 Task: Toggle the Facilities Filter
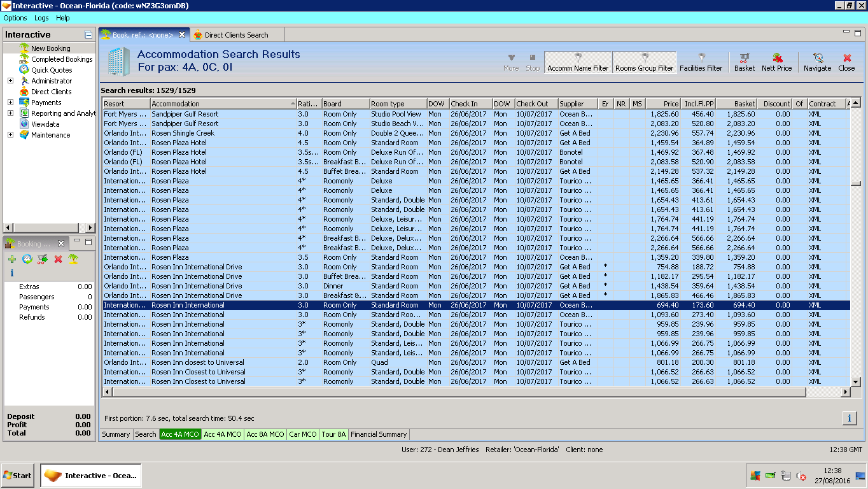[701, 62]
